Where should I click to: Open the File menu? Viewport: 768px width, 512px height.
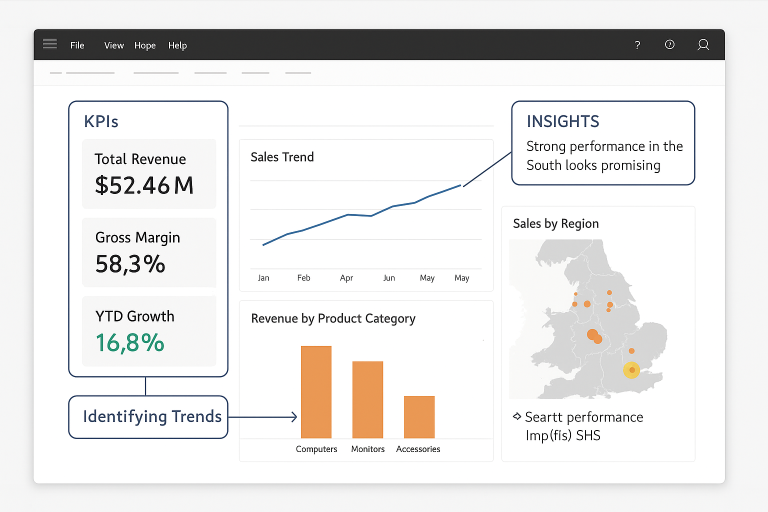pyautogui.click(x=77, y=45)
